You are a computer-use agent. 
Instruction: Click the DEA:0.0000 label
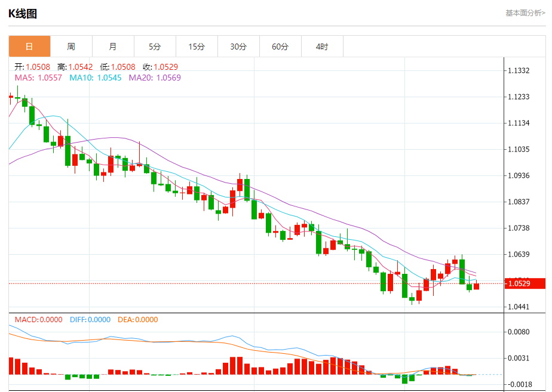137,320
